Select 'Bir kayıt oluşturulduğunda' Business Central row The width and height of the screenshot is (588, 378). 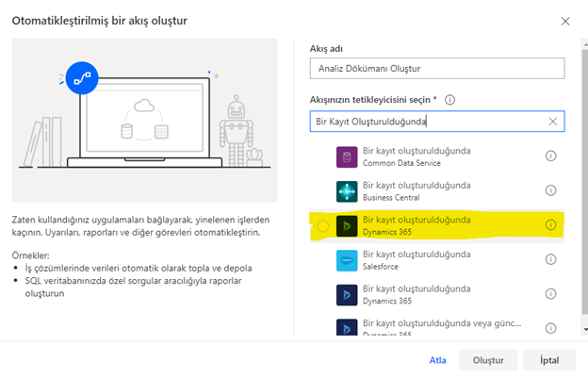click(x=437, y=191)
